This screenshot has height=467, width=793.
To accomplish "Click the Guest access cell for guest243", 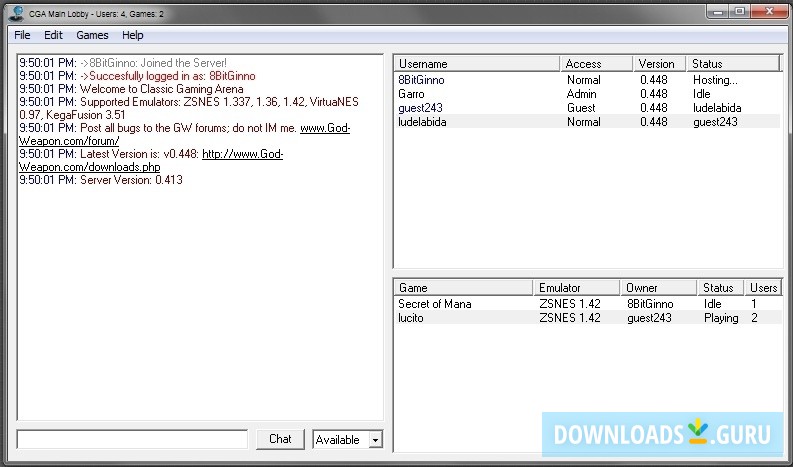I will (581, 108).
